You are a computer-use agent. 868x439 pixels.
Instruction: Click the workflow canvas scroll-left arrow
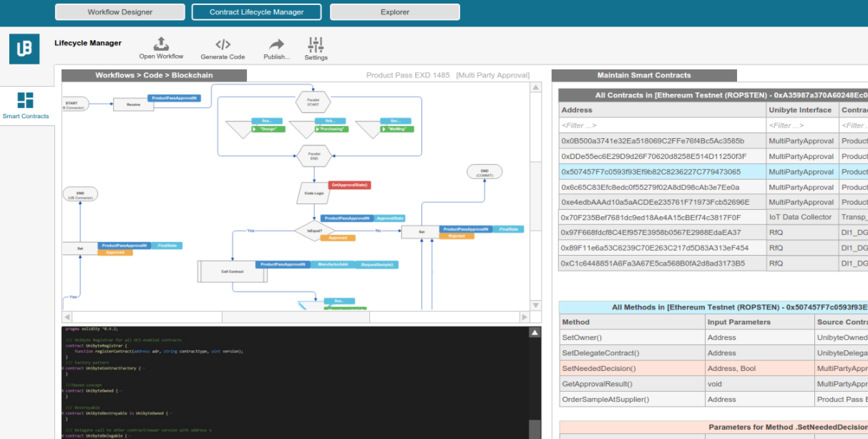click(x=67, y=317)
